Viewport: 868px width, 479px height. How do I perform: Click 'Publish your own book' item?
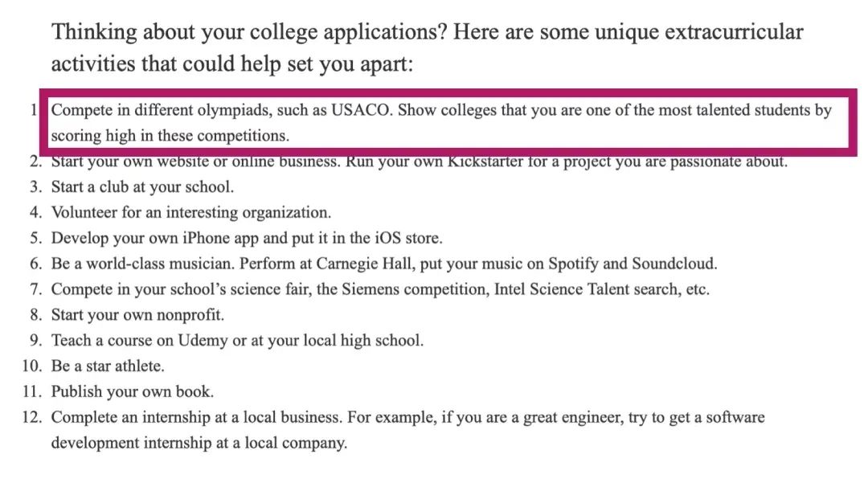(x=133, y=391)
